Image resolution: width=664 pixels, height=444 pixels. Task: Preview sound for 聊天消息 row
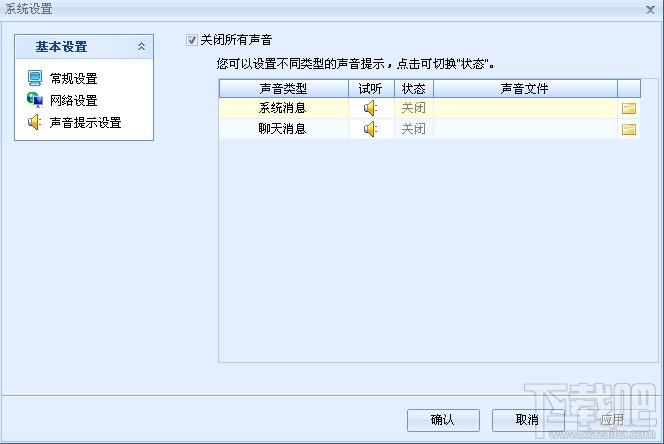(371, 129)
